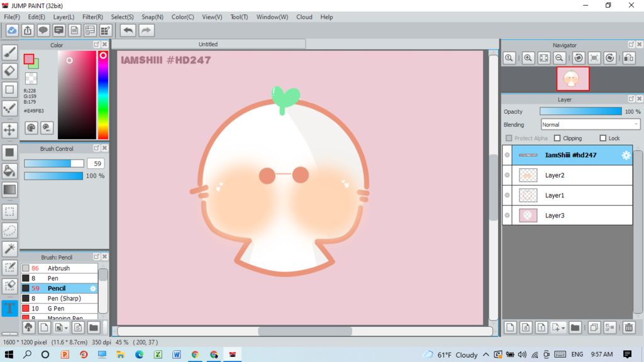Fit canvas to window in Navigator
Image resolution: width=644 pixels, height=362 pixels.
pos(543,58)
